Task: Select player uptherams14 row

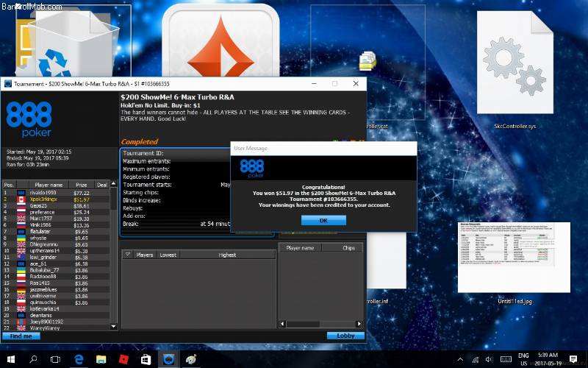Action: pyautogui.click(x=57, y=250)
